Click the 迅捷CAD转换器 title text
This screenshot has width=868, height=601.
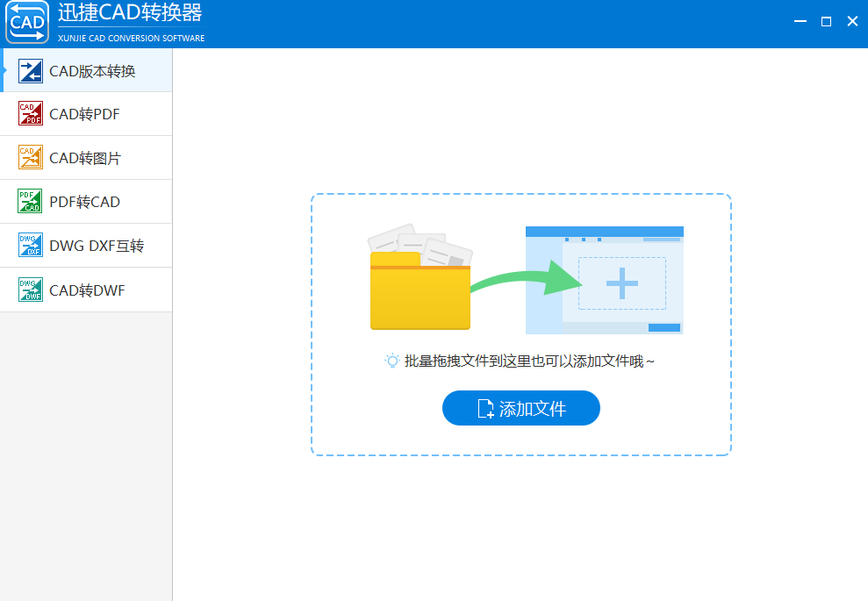tap(130, 13)
